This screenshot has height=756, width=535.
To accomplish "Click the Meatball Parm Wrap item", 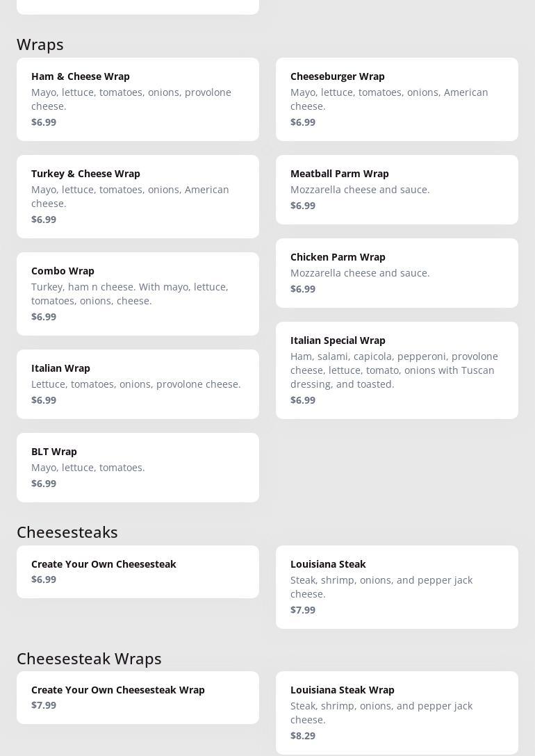I will 397,189.
